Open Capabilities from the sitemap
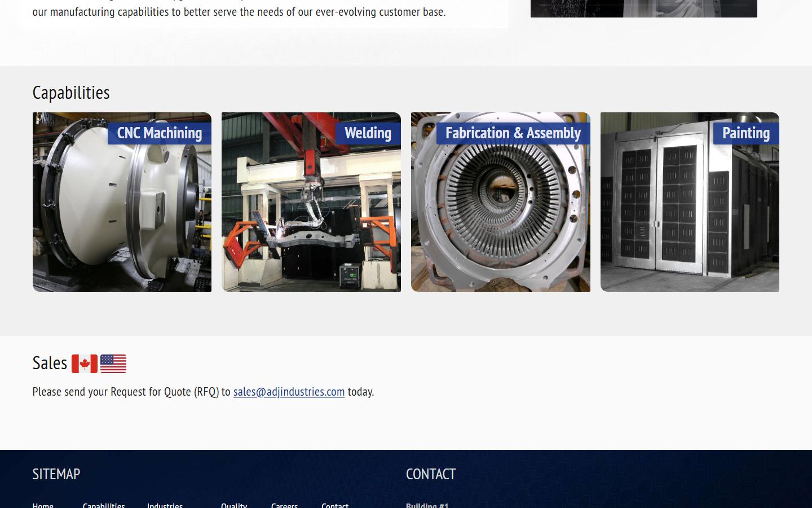Image resolution: width=812 pixels, height=508 pixels. click(x=104, y=505)
